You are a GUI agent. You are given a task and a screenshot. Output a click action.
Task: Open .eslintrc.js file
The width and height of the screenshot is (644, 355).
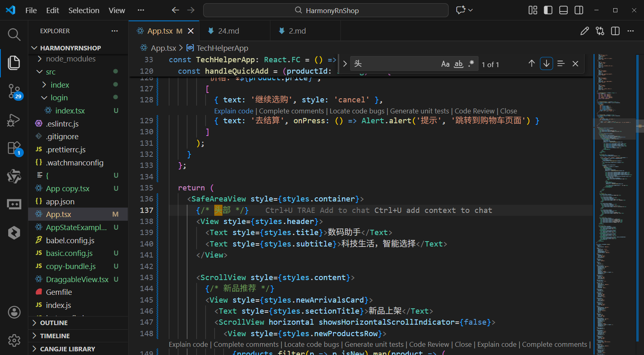click(x=78, y=124)
